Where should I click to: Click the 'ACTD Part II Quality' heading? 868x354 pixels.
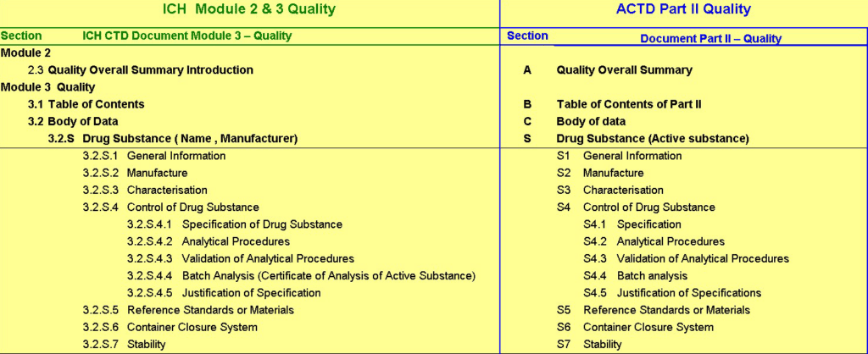tap(683, 10)
